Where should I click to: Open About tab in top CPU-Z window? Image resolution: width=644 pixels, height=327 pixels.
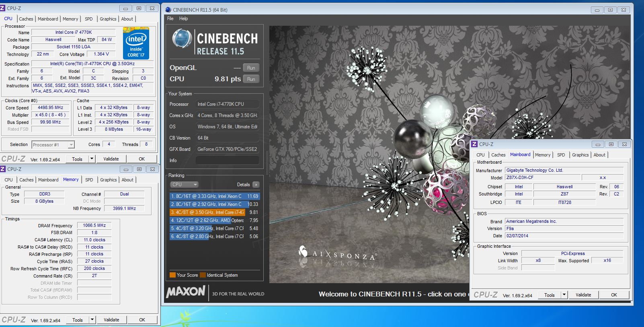click(x=127, y=19)
